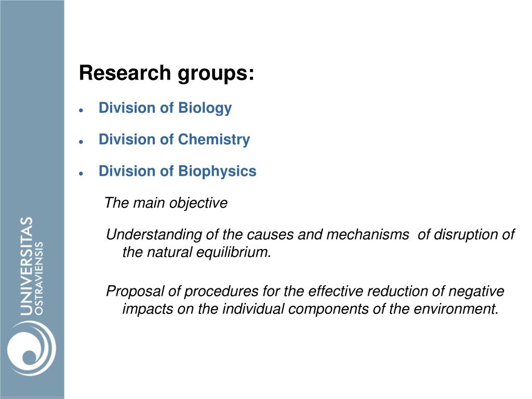Open the Division of Biophysics item

178,171
